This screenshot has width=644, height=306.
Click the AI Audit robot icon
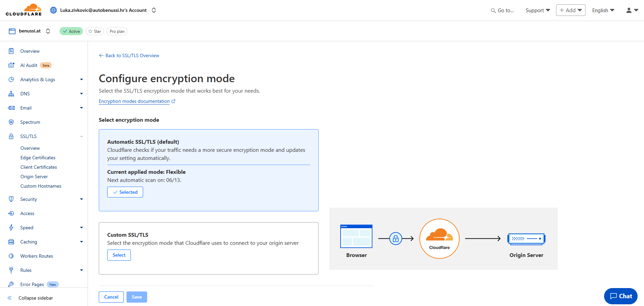click(11, 65)
